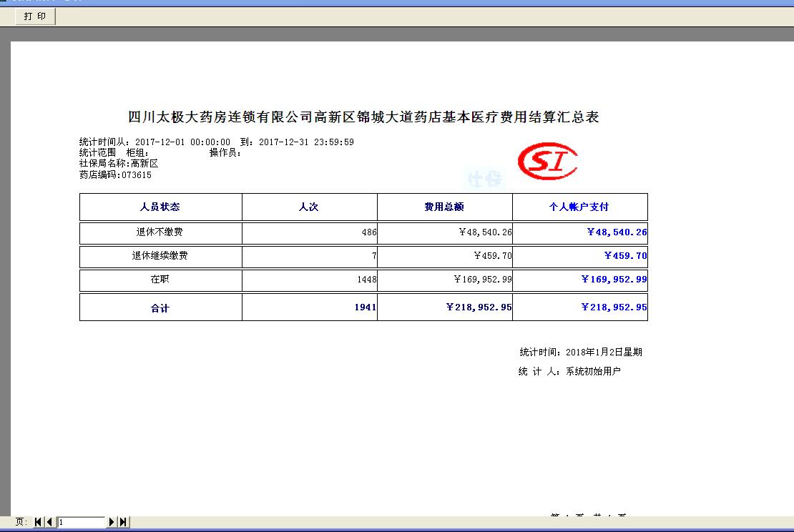
Task: Click 费用总额 value ¥459.70 in black
Action: point(493,255)
